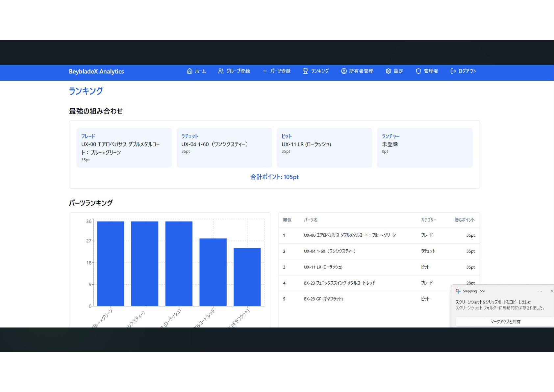554x392 pixels.
Task: Click the group registration people icon
Action: pos(221,71)
